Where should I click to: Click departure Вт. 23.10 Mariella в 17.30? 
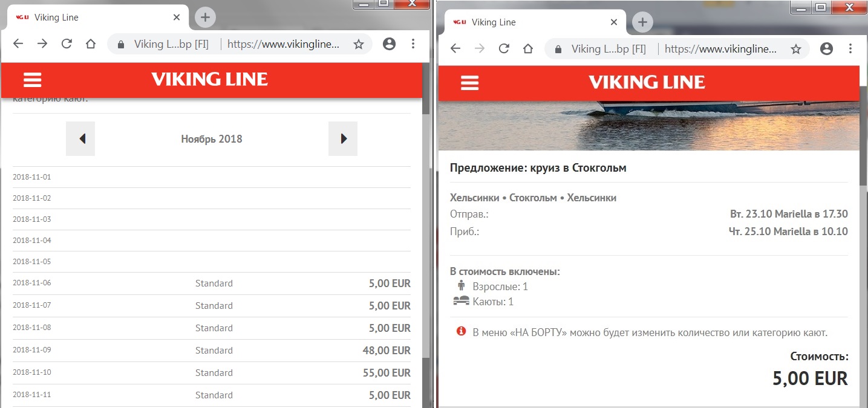[789, 214]
